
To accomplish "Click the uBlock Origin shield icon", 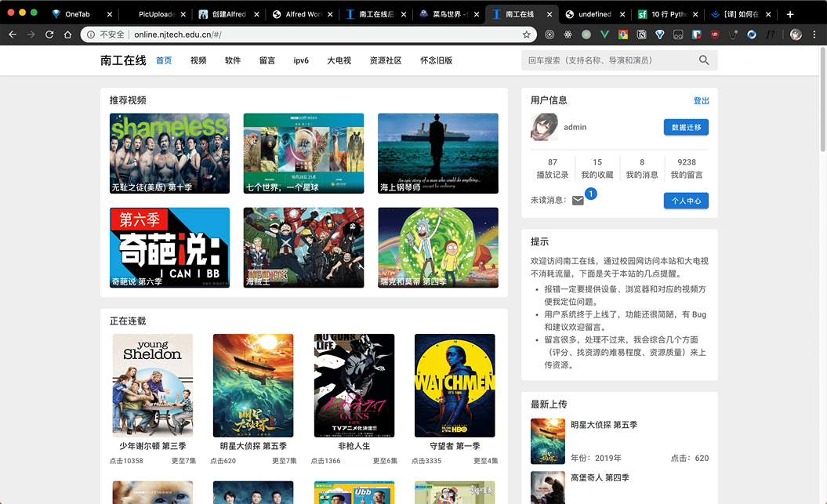I will (x=714, y=34).
